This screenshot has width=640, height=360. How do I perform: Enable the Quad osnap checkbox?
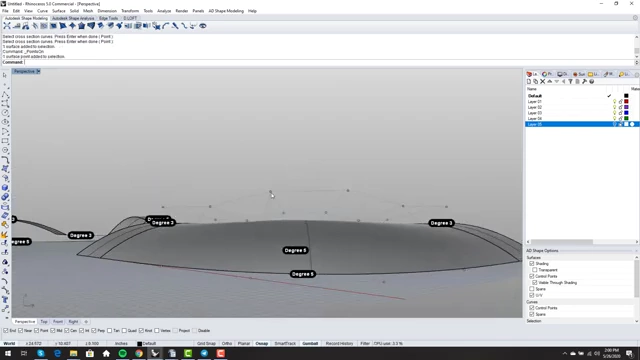[124, 331]
